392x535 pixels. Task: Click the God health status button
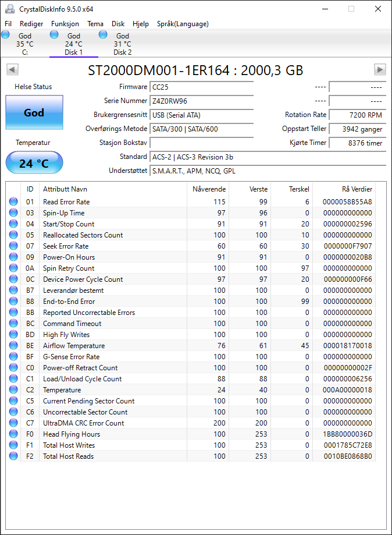[34, 112]
